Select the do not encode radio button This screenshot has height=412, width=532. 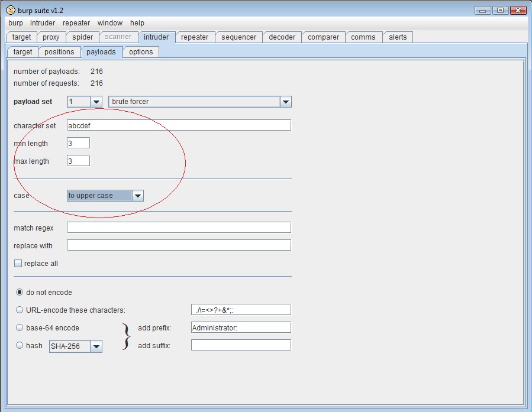20,292
